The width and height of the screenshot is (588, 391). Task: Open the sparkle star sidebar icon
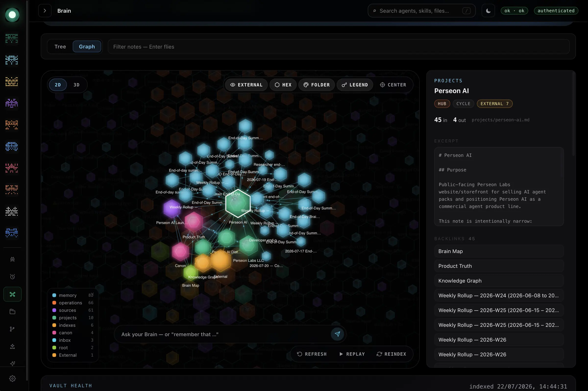[x=12, y=364]
